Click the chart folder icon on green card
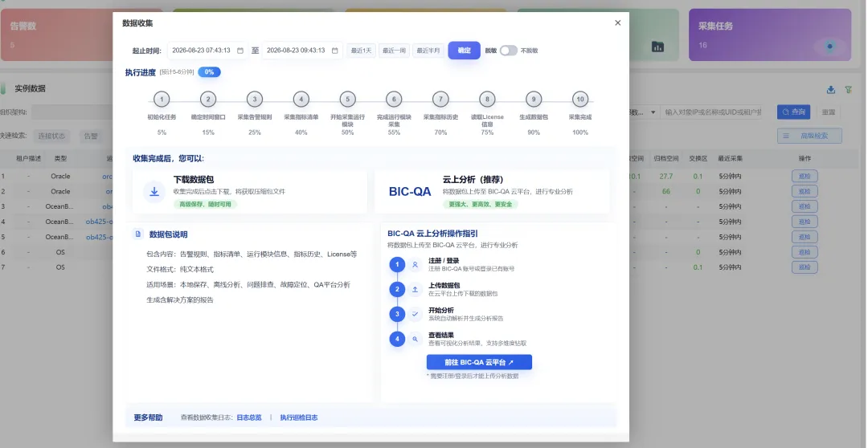The height and width of the screenshot is (448, 868). [657, 47]
